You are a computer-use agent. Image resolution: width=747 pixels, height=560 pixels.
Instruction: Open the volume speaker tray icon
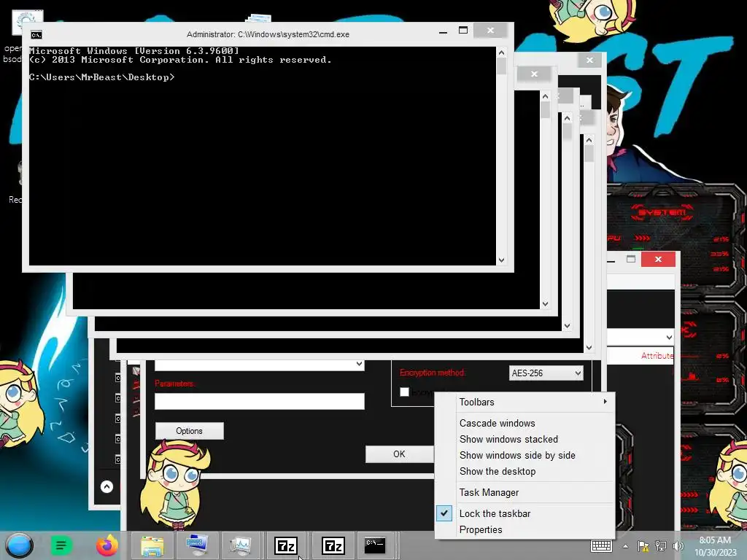click(x=678, y=546)
